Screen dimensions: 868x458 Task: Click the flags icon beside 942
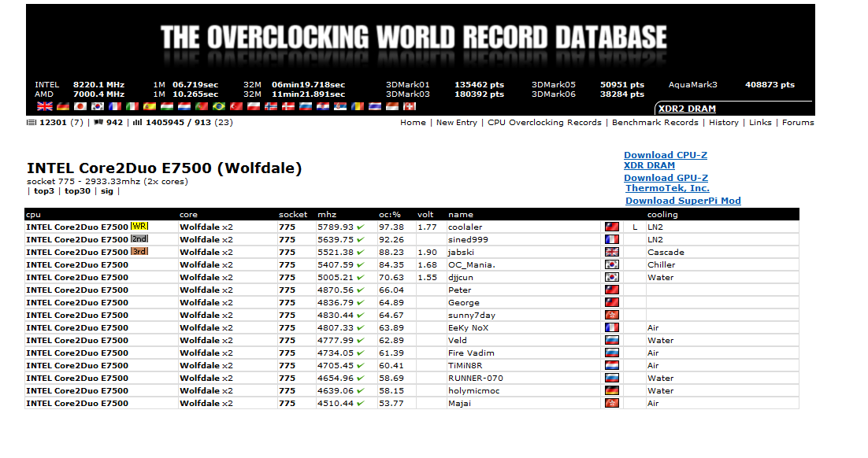point(98,122)
